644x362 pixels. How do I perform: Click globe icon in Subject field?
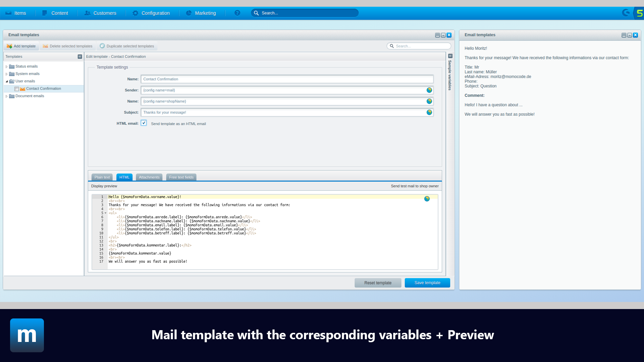click(x=429, y=112)
